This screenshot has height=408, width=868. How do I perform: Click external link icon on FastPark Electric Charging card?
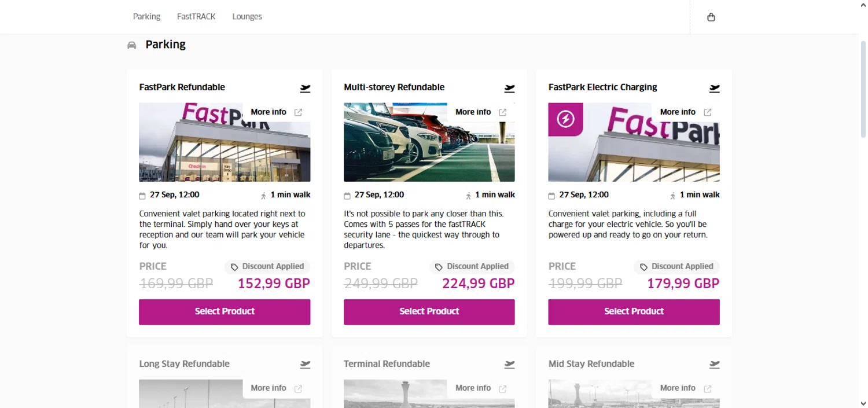707,112
